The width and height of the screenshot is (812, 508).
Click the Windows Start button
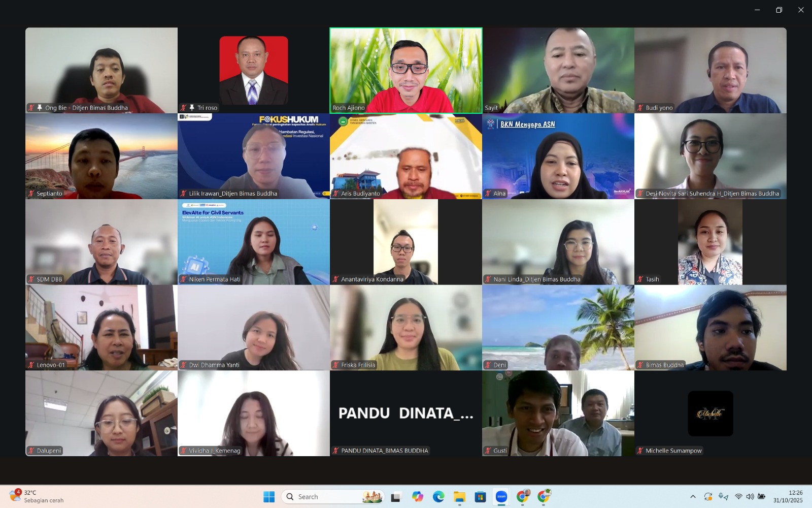269,497
